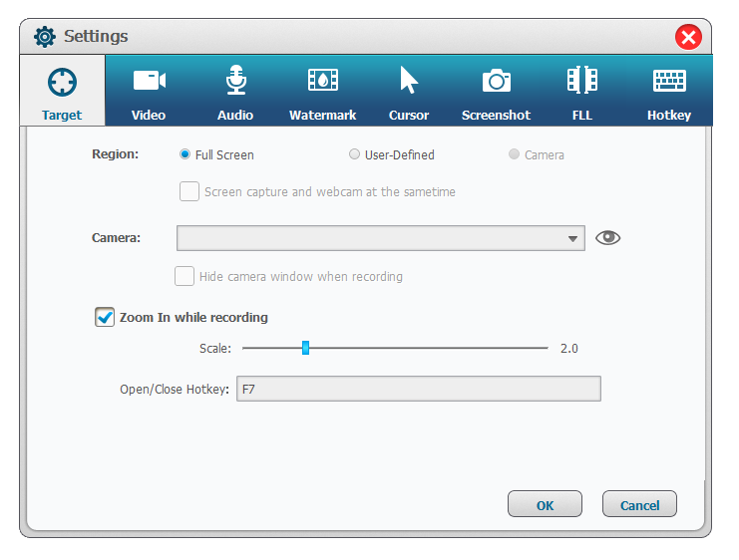Viewport: 739px width, 560px height.
Task: Close the Settings dialog with red X
Action: (688, 37)
